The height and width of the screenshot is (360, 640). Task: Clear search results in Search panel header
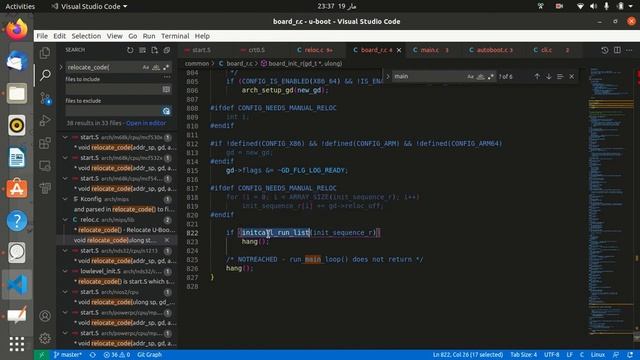pyautogui.click(x=142, y=50)
